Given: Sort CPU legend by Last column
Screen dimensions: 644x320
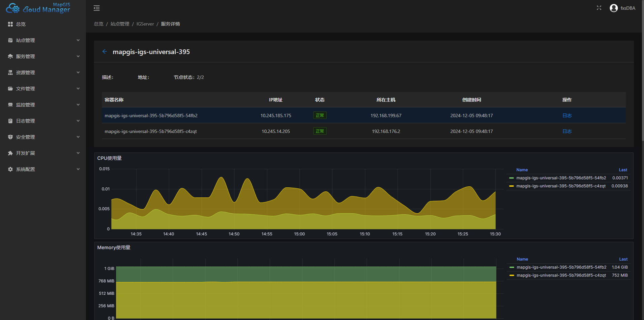Looking at the screenshot, I should (623, 170).
